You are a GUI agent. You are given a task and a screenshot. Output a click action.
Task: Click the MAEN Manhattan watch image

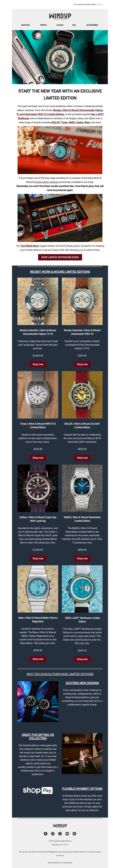pyautogui.click(x=82, y=488)
